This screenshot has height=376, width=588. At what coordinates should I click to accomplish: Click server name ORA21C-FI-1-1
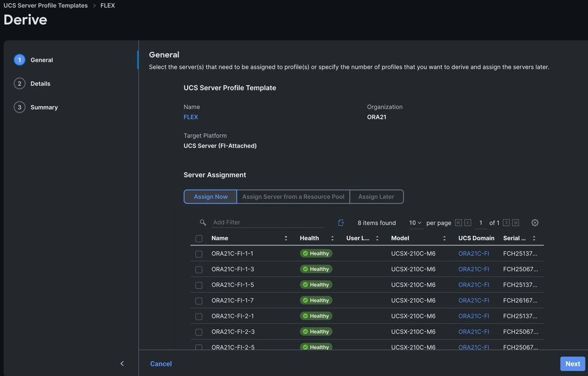[232, 254]
